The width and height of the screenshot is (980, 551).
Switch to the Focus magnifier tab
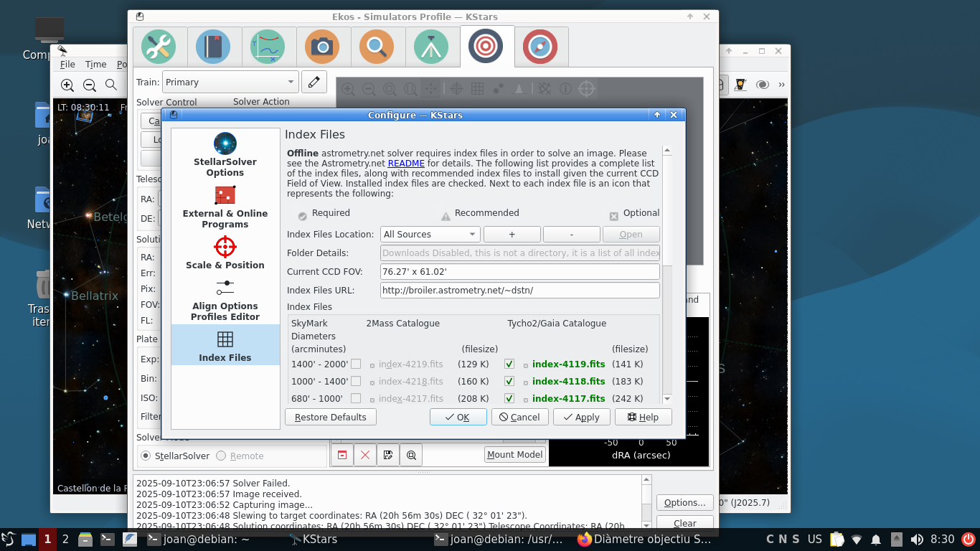[x=377, y=47]
